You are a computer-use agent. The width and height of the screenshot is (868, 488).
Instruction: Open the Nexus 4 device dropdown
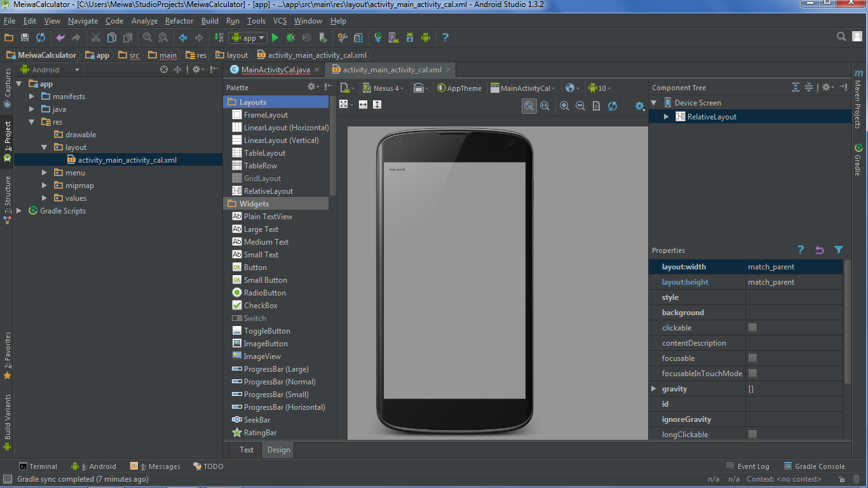[x=383, y=88]
